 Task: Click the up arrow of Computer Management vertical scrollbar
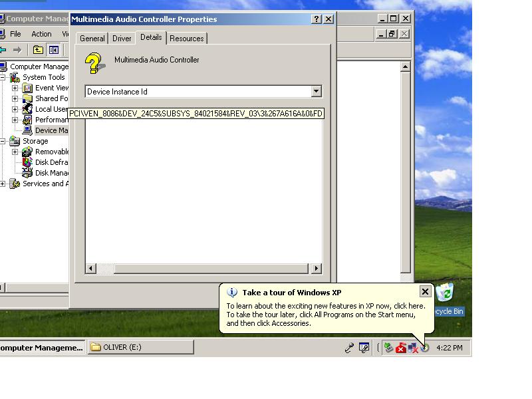[x=405, y=66]
